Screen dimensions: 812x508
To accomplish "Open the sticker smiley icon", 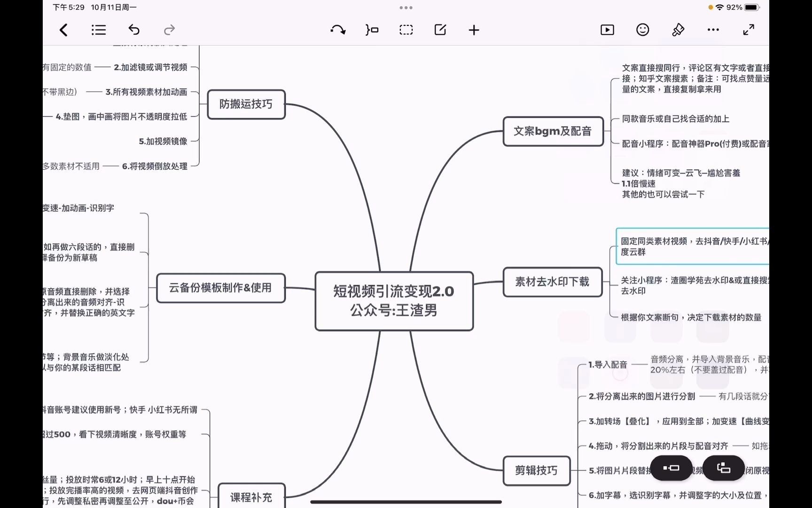I will click(x=642, y=30).
